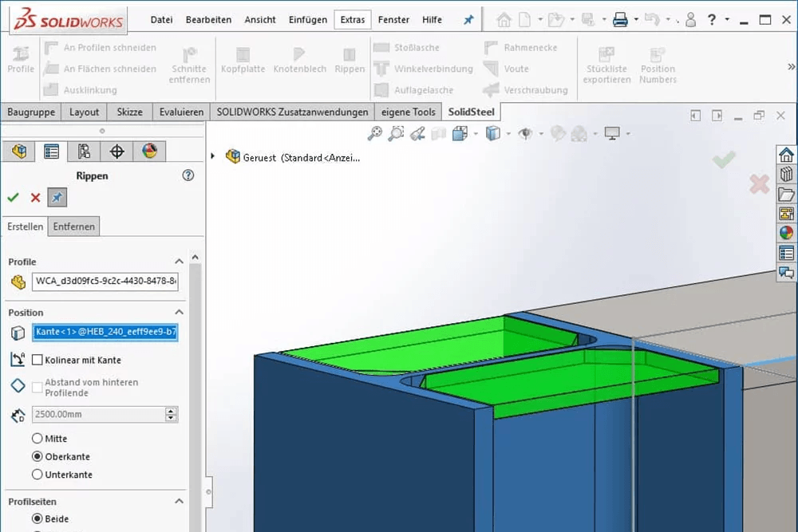Open the Kopfplatte tool
This screenshot has height=532, width=798.
(243, 64)
